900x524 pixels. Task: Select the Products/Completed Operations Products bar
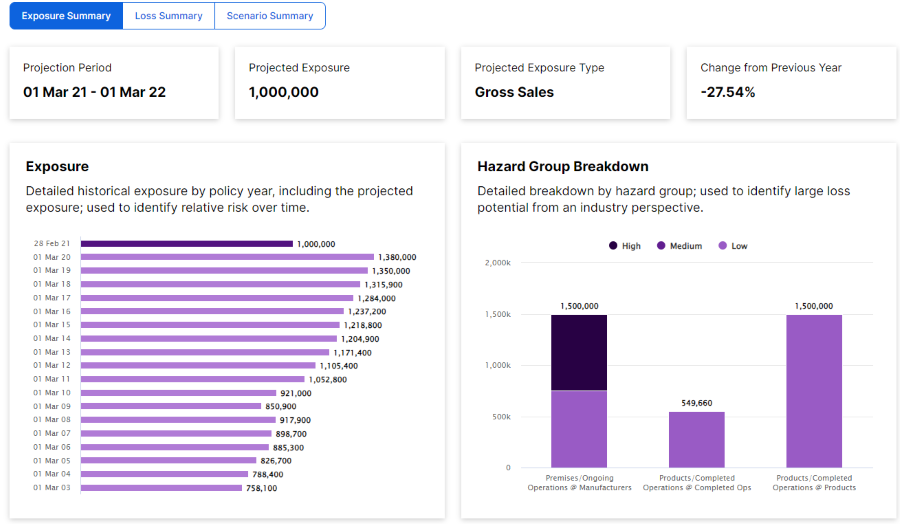click(x=814, y=391)
